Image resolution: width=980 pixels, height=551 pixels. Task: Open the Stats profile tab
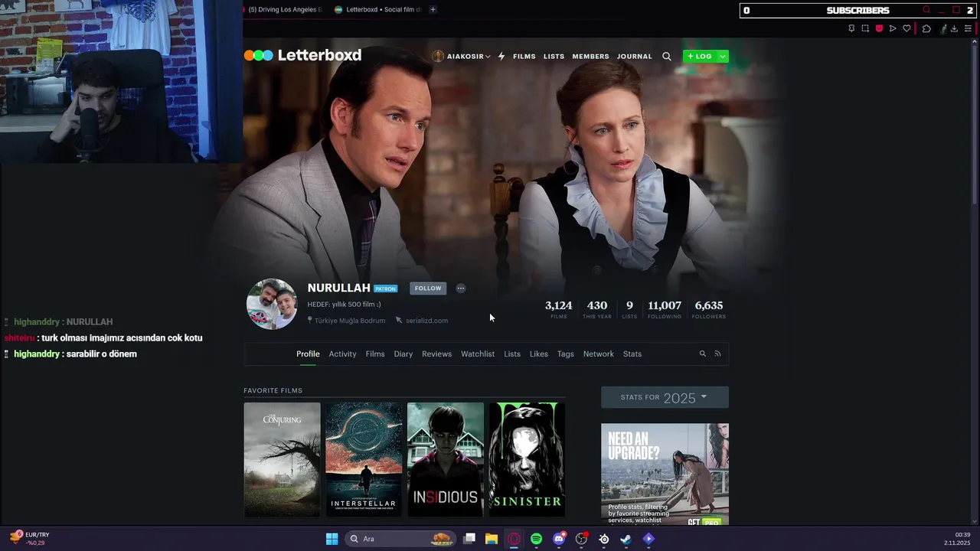pyautogui.click(x=632, y=354)
